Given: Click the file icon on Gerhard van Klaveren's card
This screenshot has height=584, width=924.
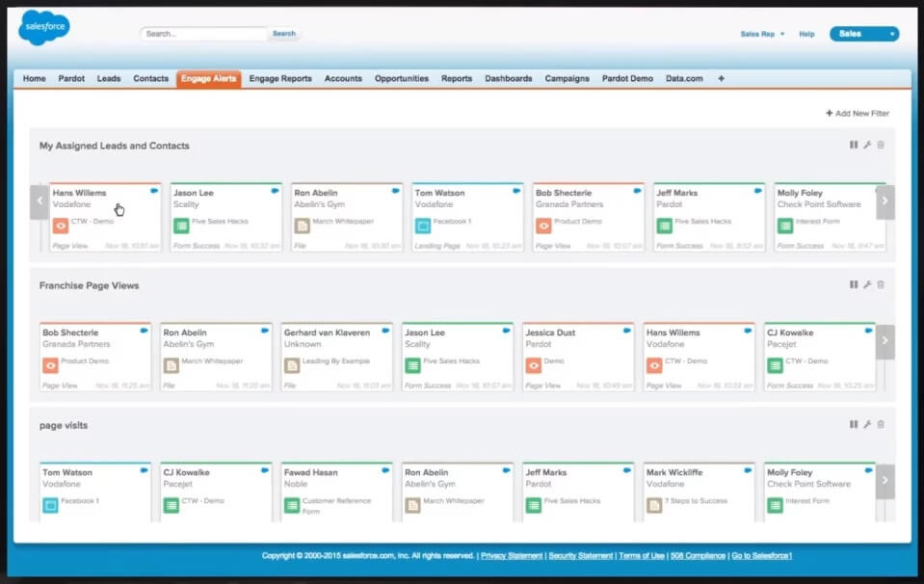Looking at the screenshot, I should pyautogui.click(x=291, y=366).
